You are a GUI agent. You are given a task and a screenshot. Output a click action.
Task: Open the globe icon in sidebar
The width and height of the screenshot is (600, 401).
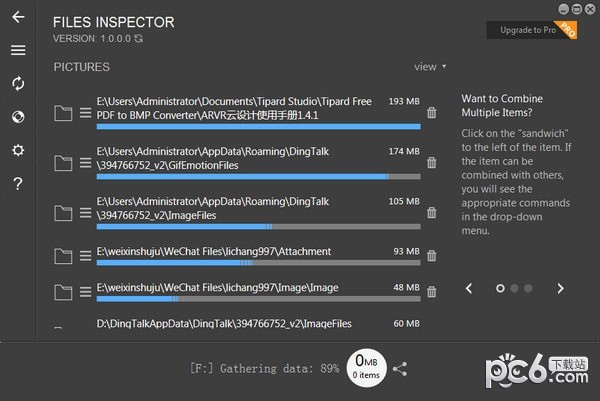[18, 117]
